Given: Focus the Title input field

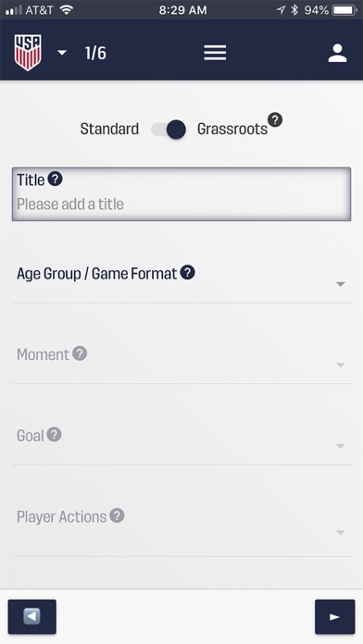Looking at the screenshot, I should pos(181,194).
